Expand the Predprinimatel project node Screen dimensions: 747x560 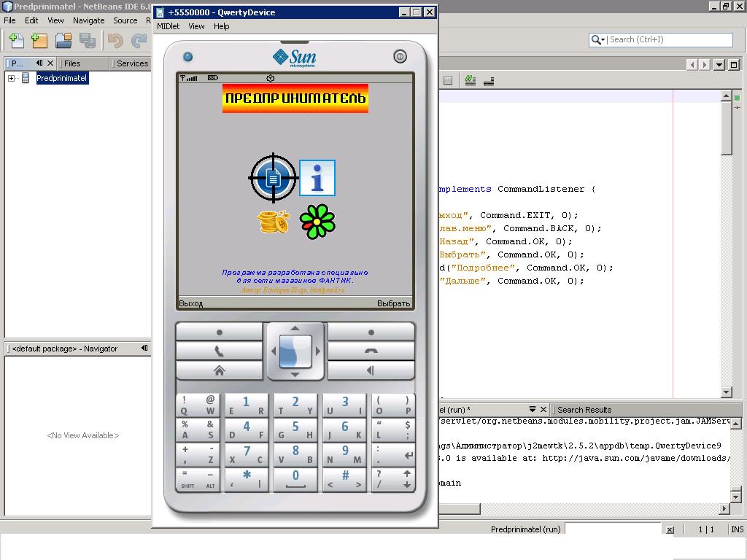tap(12, 78)
